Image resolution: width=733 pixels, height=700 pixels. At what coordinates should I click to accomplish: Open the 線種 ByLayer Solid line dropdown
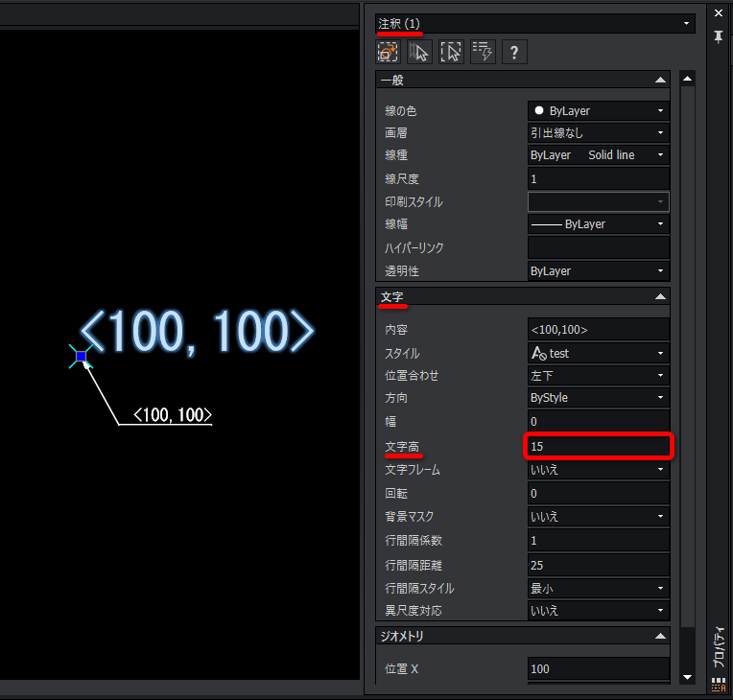click(x=599, y=154)
